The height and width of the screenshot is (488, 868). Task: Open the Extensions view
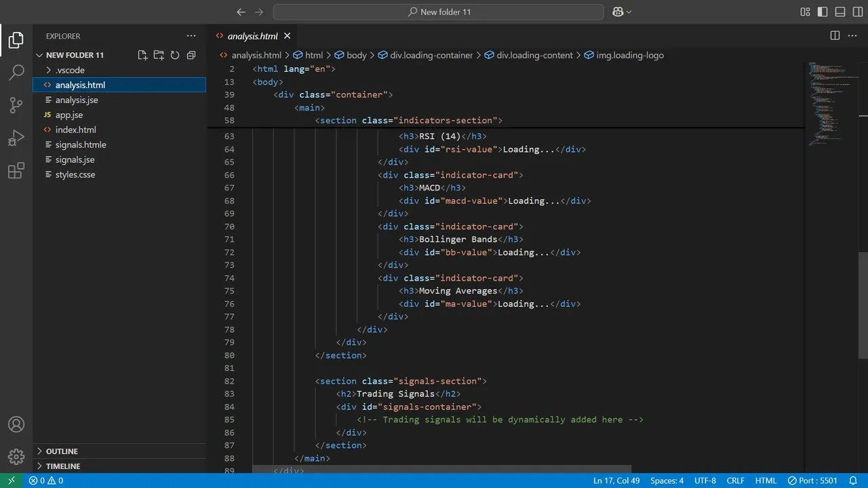pos(16,171)
